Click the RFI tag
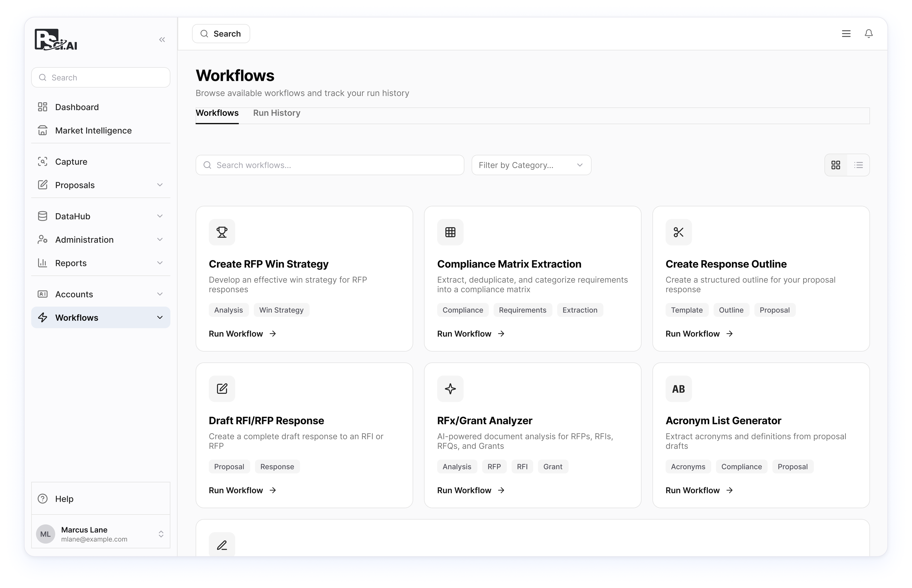This screenshot has height=588, width=912. pos(522,467)
